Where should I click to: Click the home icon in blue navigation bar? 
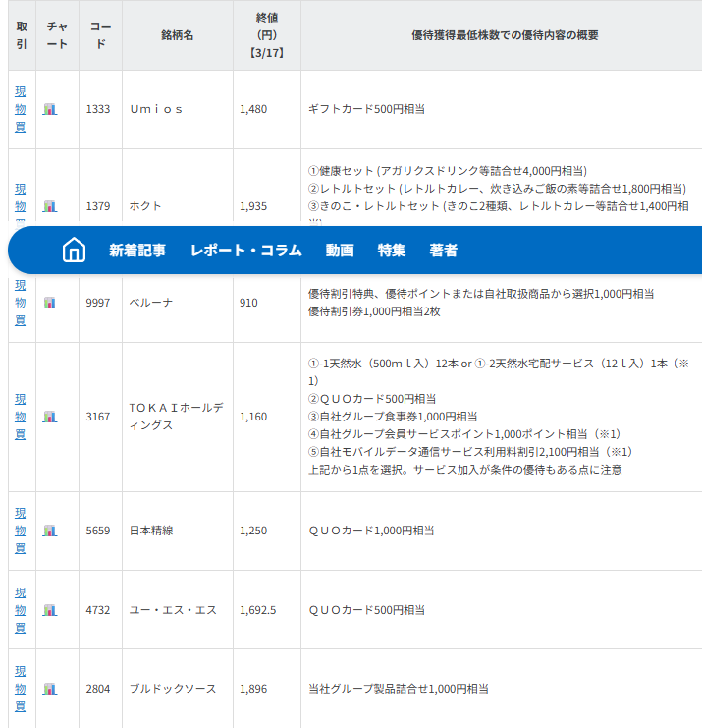(74, 251)
